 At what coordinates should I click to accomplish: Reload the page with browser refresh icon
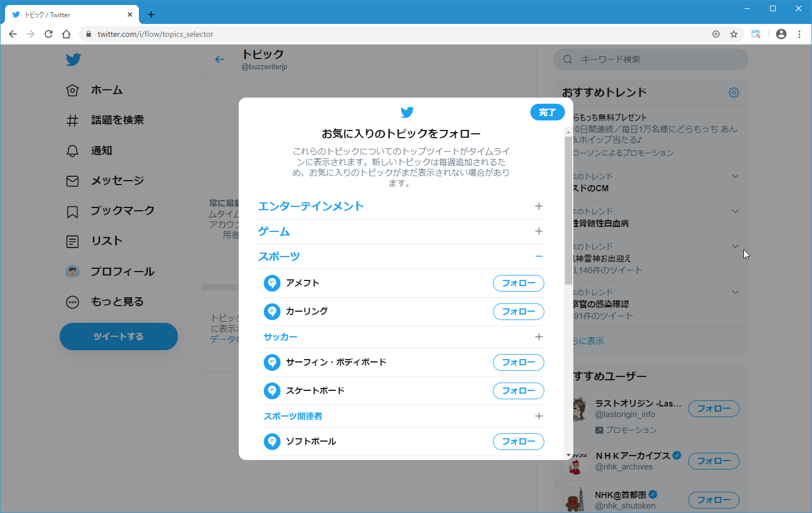(x=49, y=34)
